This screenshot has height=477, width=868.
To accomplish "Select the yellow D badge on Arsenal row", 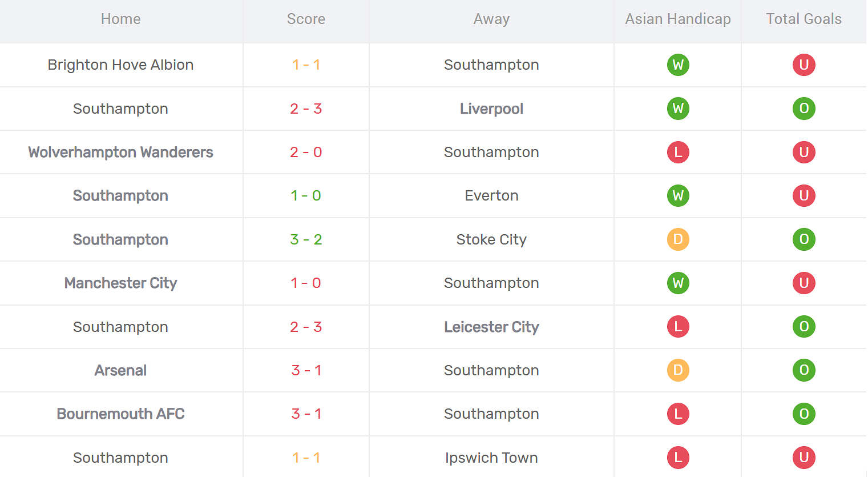I will pos(677,370).
